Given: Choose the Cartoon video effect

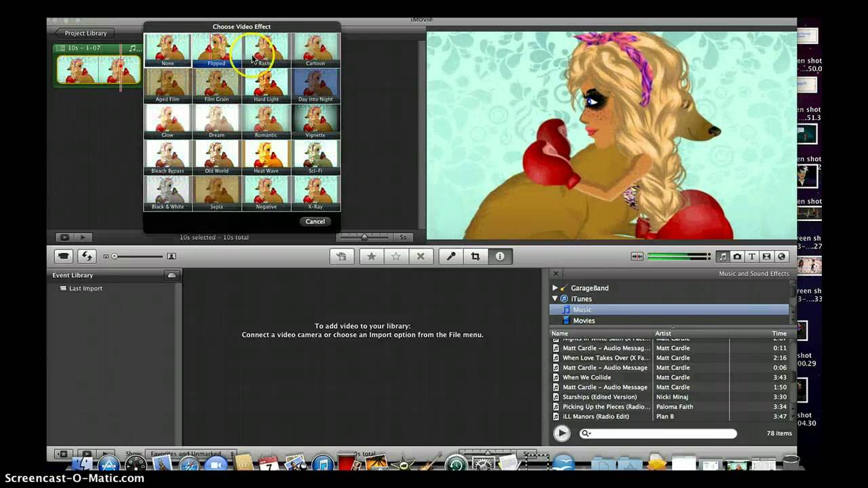Looking at the screenshot, I should coord(315,50).
